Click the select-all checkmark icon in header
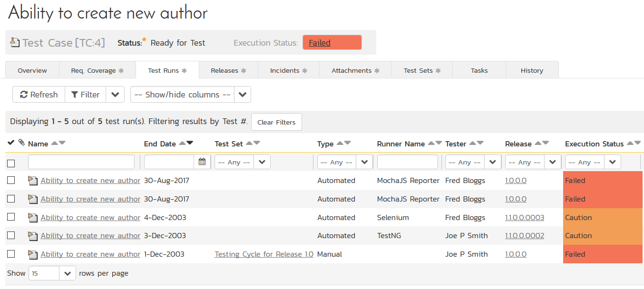 tap(11, 143)
